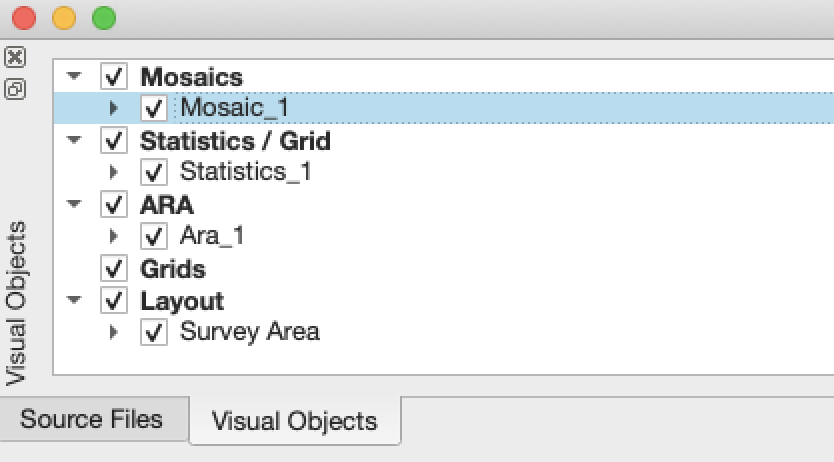
Task: Collapse the Mosaics tree group
Action: point(73,77)
